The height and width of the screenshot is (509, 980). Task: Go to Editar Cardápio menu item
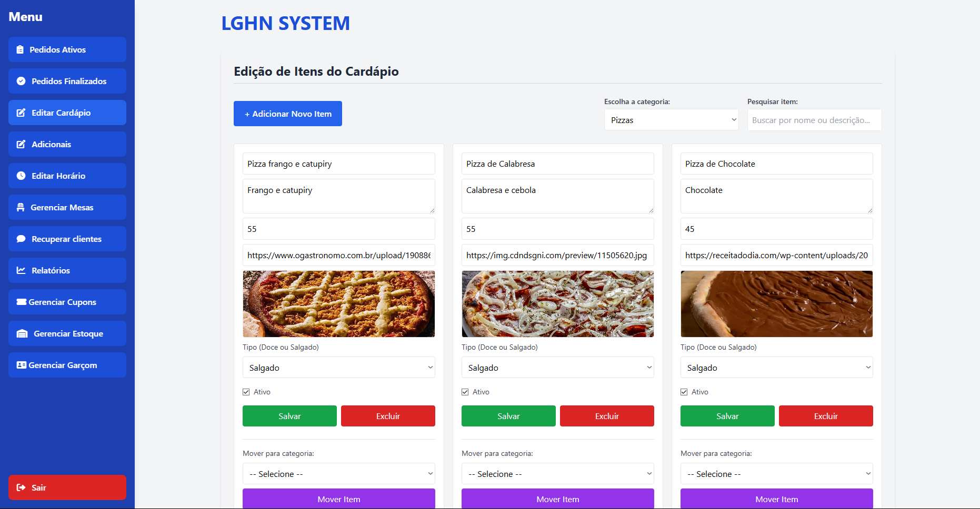coord(67,113)
